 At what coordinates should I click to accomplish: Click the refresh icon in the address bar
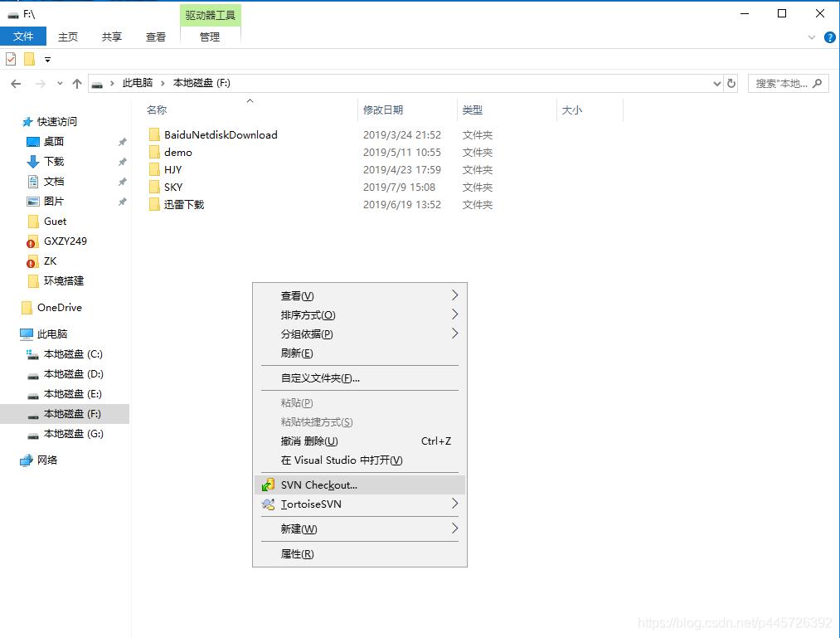[730, 83]
